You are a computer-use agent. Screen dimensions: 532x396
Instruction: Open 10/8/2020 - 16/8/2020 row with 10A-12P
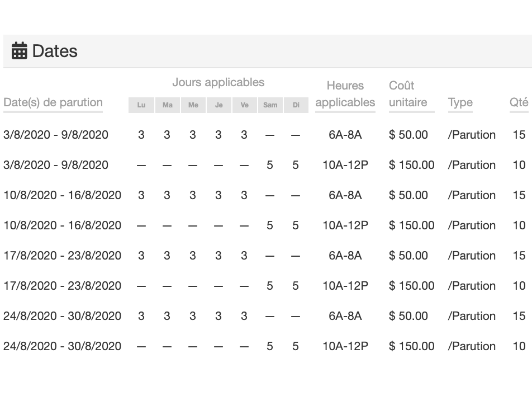click(x=62, y=225)
